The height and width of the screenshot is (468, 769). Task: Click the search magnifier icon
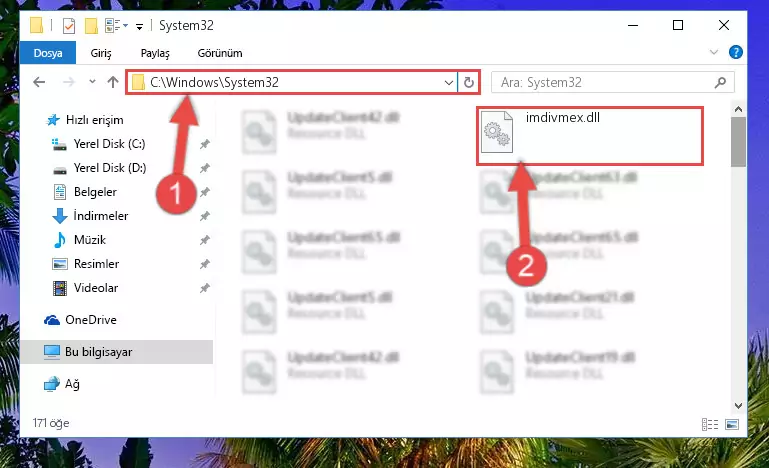[x=720, y=82]
